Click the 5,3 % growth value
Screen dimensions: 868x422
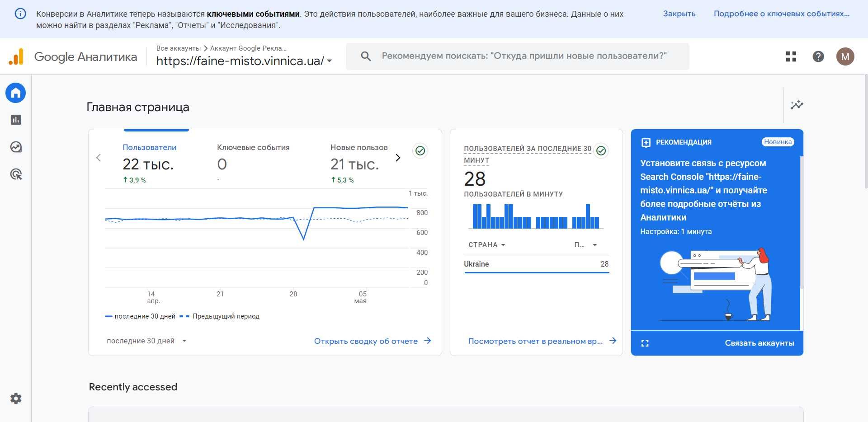(342, 180)
